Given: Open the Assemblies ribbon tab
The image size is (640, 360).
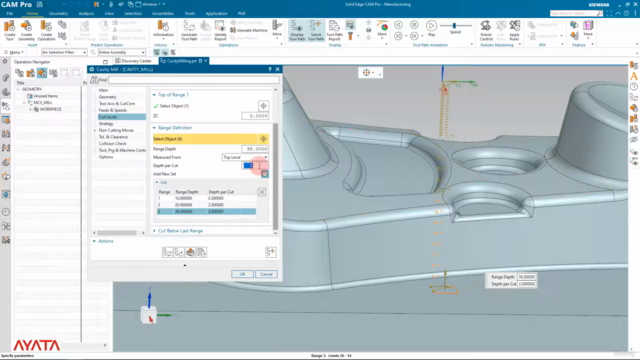Looking at the screenshot, I should point(163,13).
